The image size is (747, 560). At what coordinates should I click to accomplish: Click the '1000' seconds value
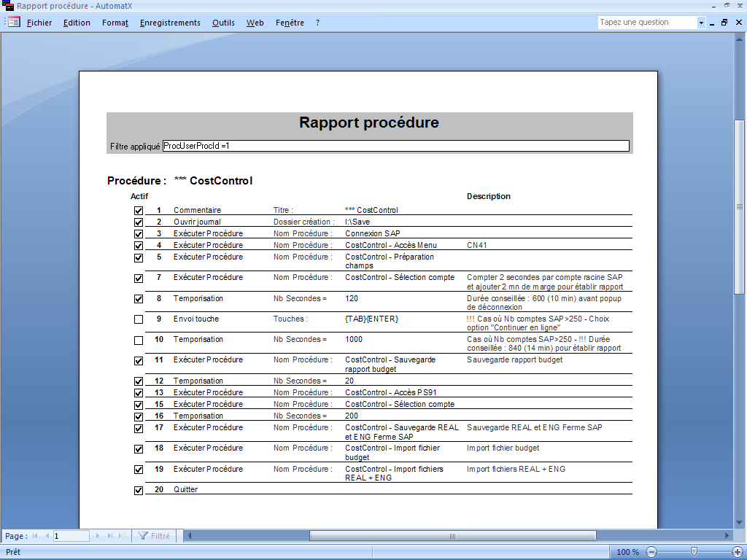[354, 340]
